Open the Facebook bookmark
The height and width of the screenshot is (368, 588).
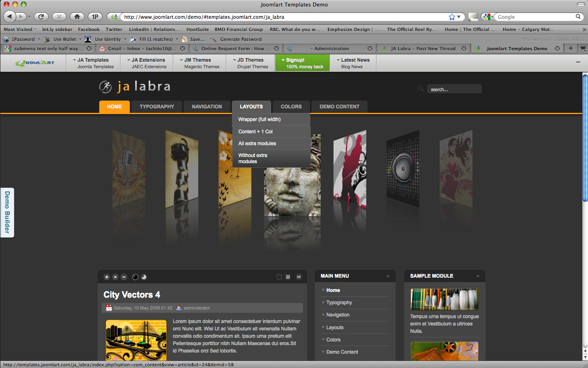click(x=89, y=29)
